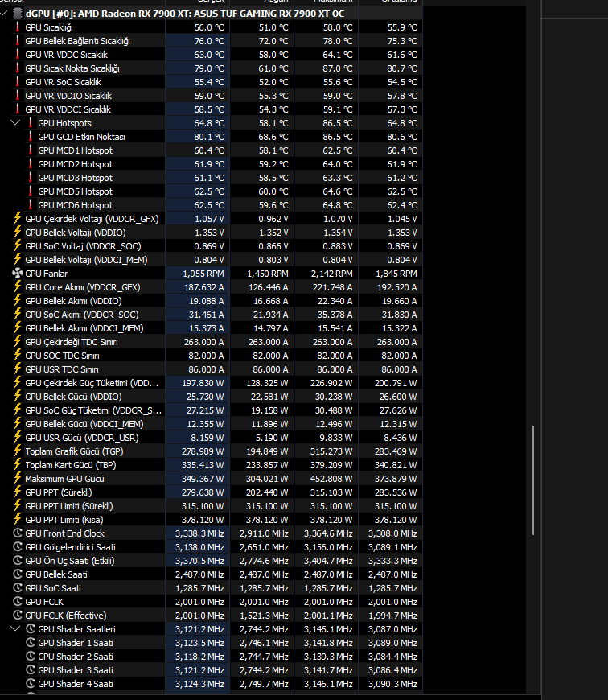This screenshot has height=700, width=608.
Task: Click thermometer icon beside GPU VR VDDC Sıcaklık
Action: click(18, 55)
